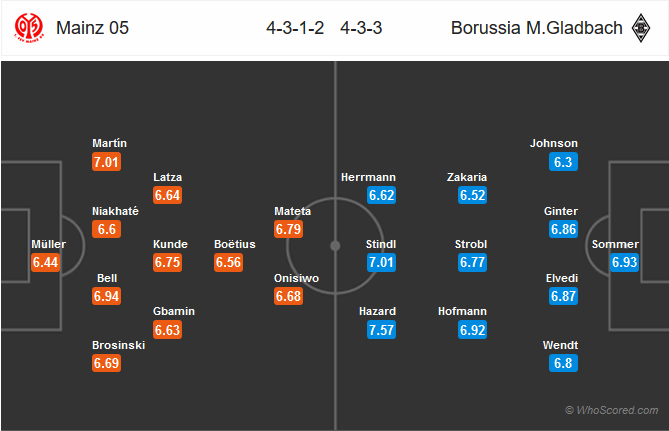
Task: Select Hazard's 7.57 rating badge
Action: pos(381,330)
